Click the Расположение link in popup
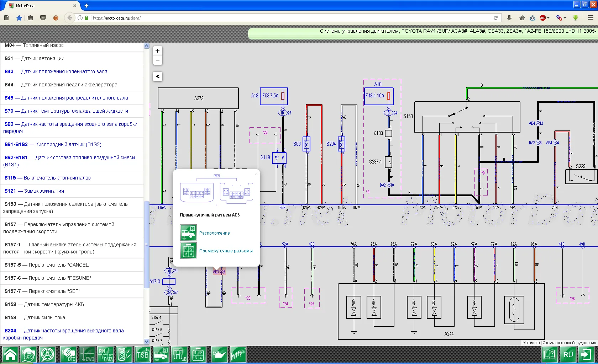This screenshot has width=598, height=364. pyautogui.click(x=214, y=233)
